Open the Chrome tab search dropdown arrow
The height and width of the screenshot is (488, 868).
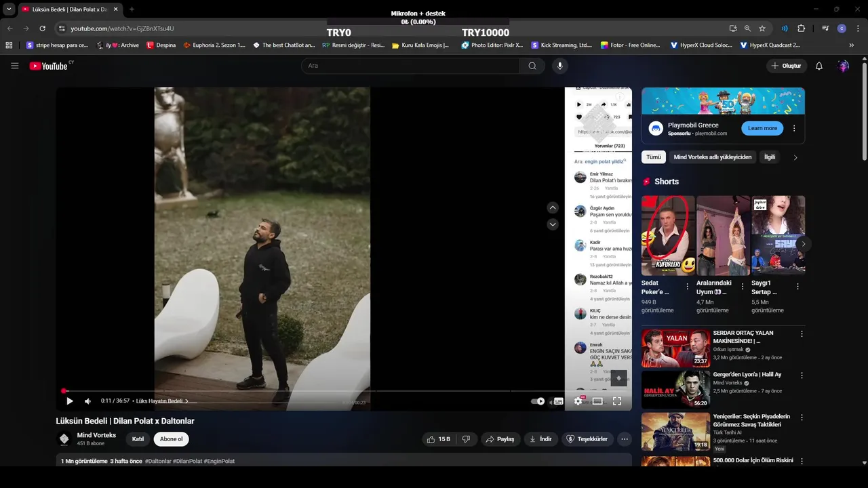9,9
